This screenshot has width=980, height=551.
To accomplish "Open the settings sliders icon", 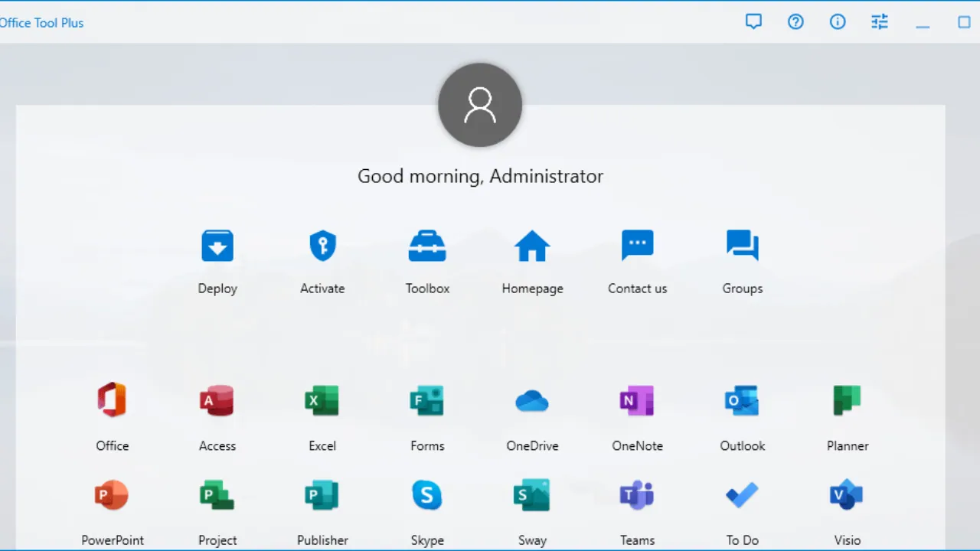I will pos(880,22).
